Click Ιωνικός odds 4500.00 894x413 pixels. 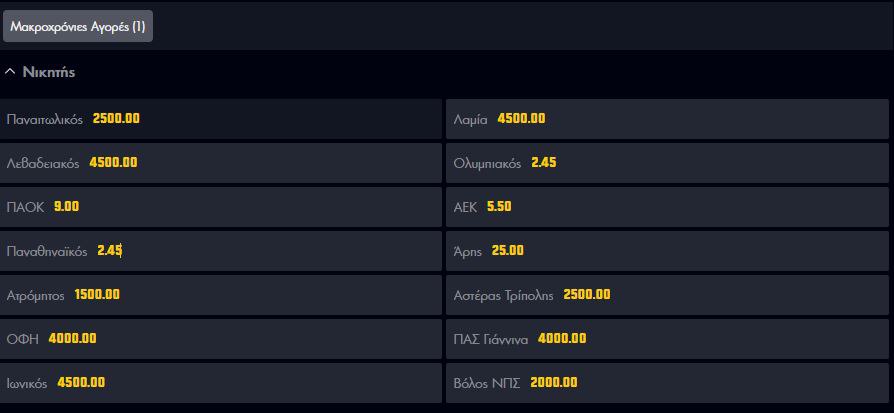(221, 382)
